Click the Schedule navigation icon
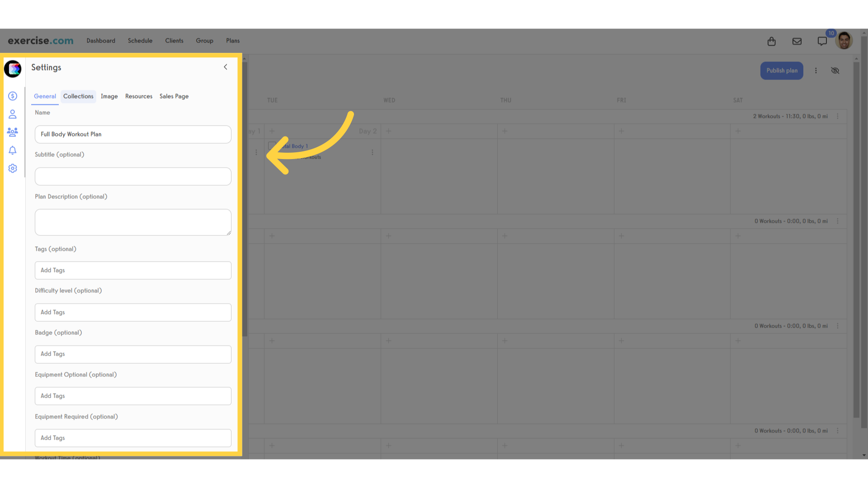Screen dimensions: 868x488 point(140,41)
